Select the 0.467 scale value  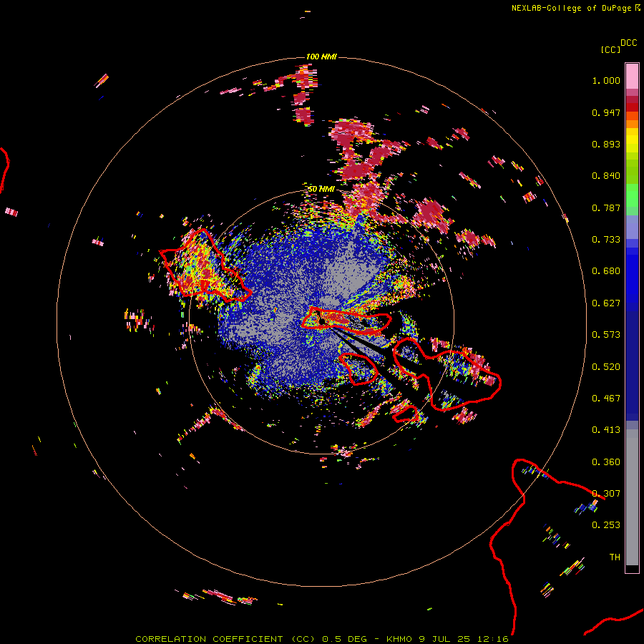(x=606, y=399)
